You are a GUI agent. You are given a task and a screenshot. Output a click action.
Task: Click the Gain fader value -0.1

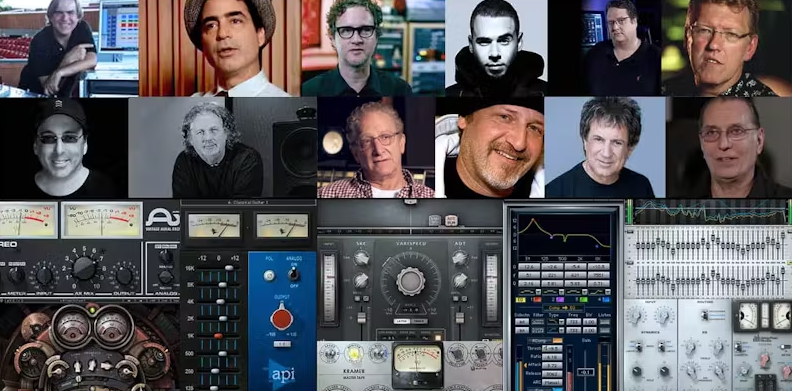(585, 372)
